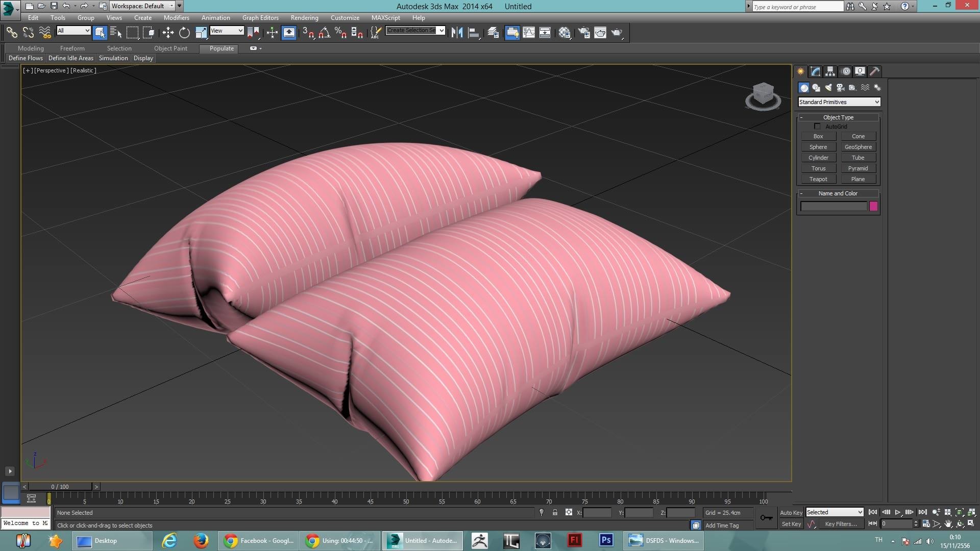Viewport: 980px width, 551px height.
Task: Open the Standard Primitives dropdown
Action: tap(839, 102)
